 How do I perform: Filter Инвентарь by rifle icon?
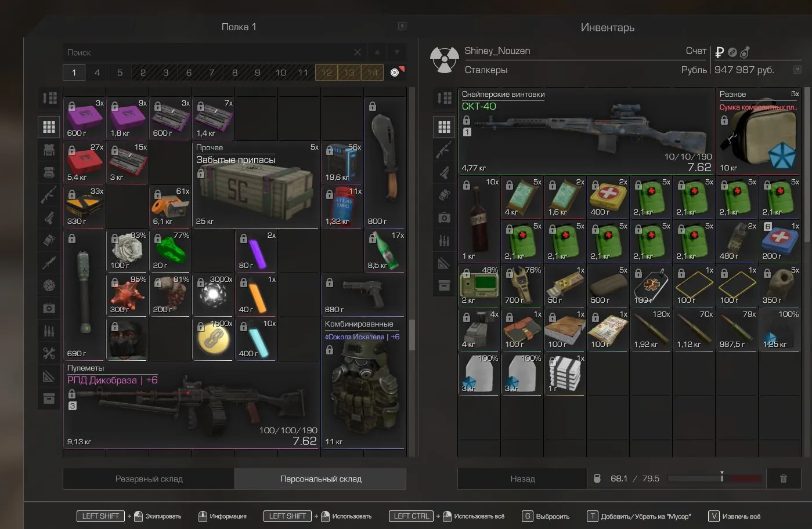point(445,150)
